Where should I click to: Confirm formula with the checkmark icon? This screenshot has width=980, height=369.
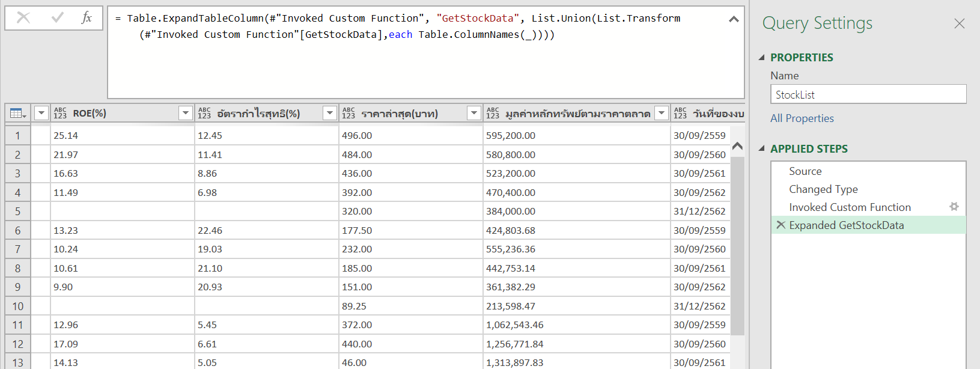[58, 17]
